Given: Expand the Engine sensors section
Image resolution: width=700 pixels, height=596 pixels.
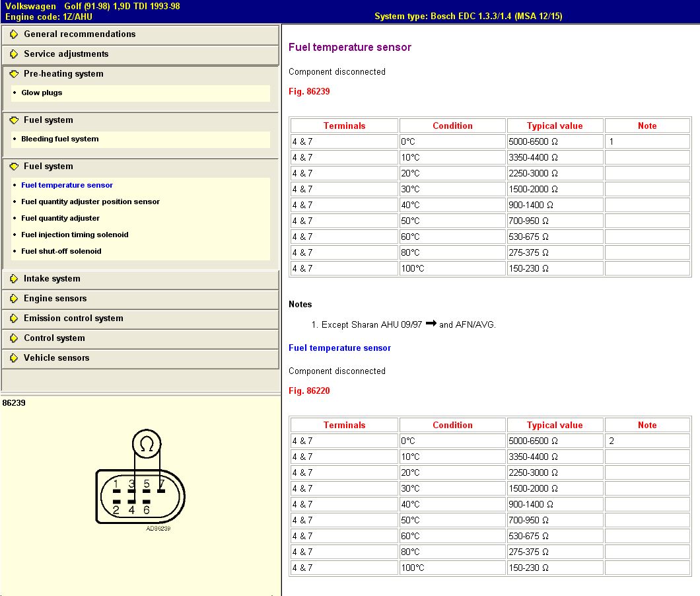Looking at the screenshot, I should click(x=55, y=299).
